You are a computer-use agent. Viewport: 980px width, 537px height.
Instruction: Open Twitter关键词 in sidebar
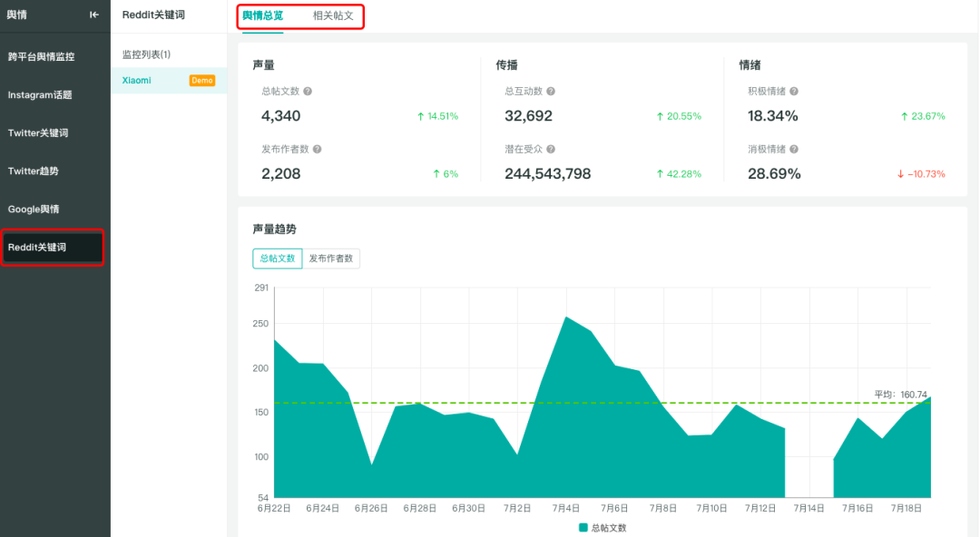38,133
